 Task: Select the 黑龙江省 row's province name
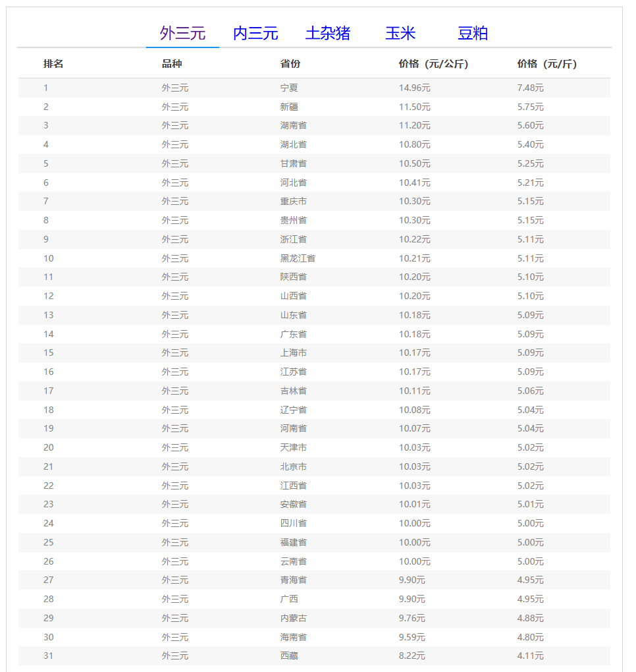point(298,258)
